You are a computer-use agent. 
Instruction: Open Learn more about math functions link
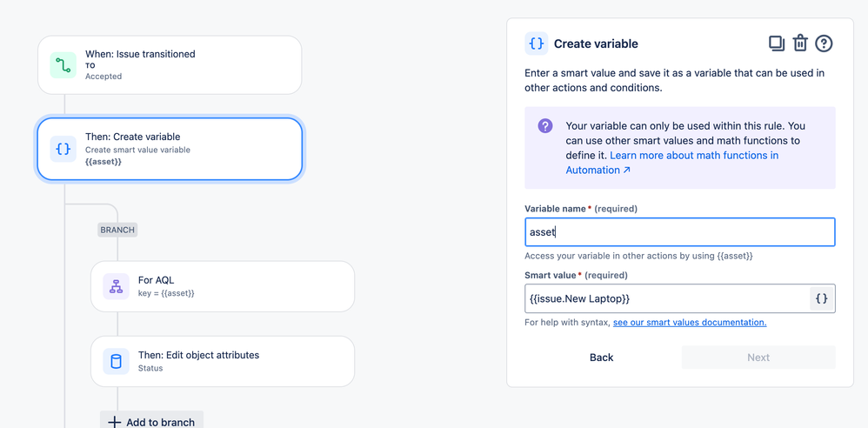672,163
